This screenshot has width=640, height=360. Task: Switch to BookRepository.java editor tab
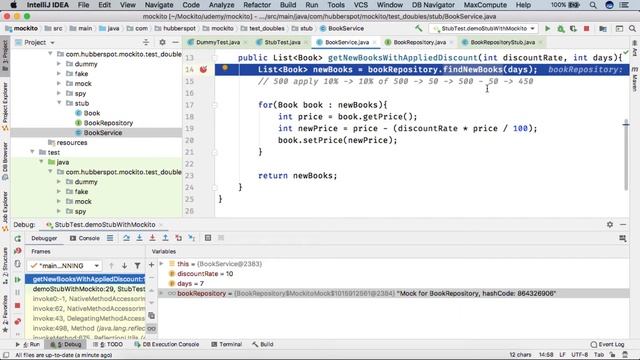(x=419, y=42)
